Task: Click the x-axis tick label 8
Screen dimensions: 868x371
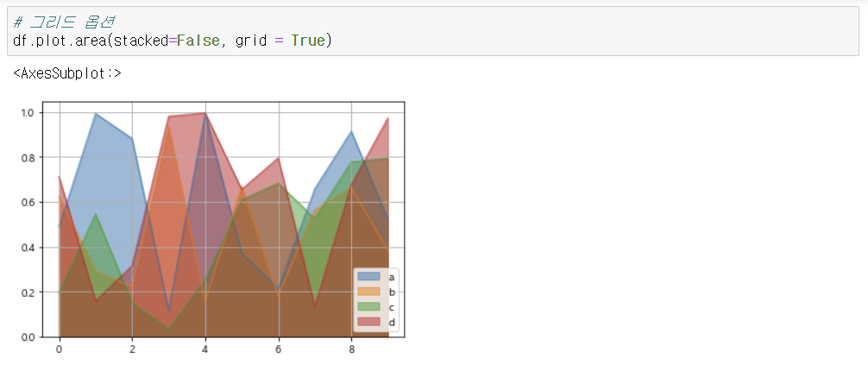Action: click(351, 349)
